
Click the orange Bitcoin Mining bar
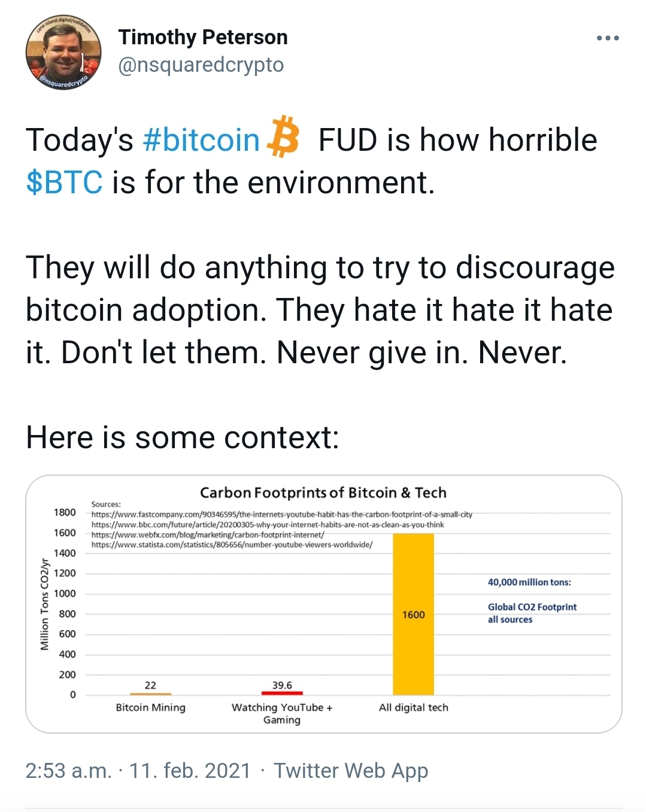pos(150,694)
